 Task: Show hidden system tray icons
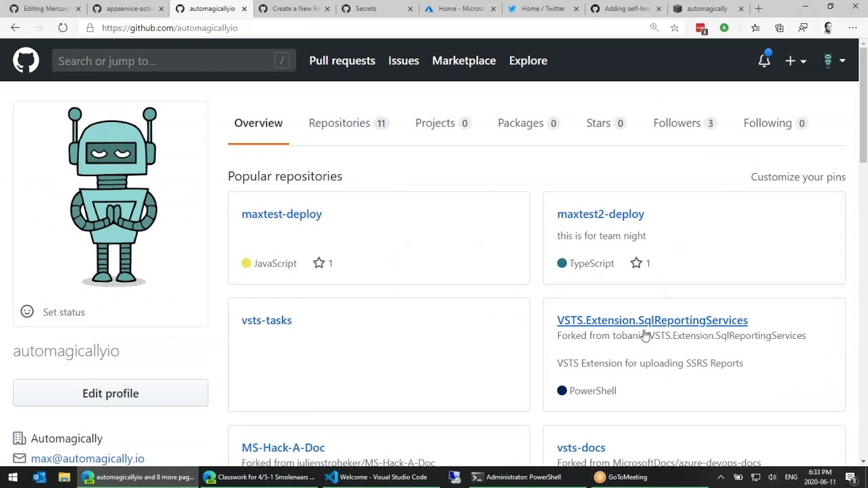pos(721,477)
